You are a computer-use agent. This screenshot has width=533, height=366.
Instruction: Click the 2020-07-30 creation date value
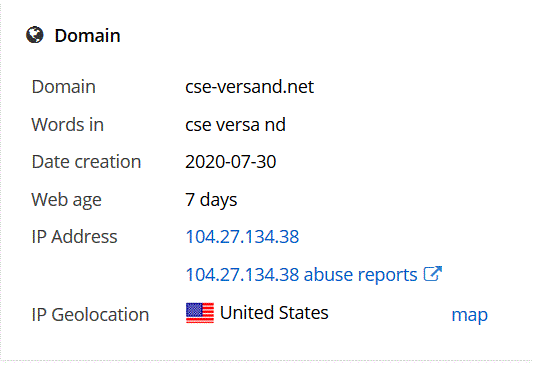[230, 161]
